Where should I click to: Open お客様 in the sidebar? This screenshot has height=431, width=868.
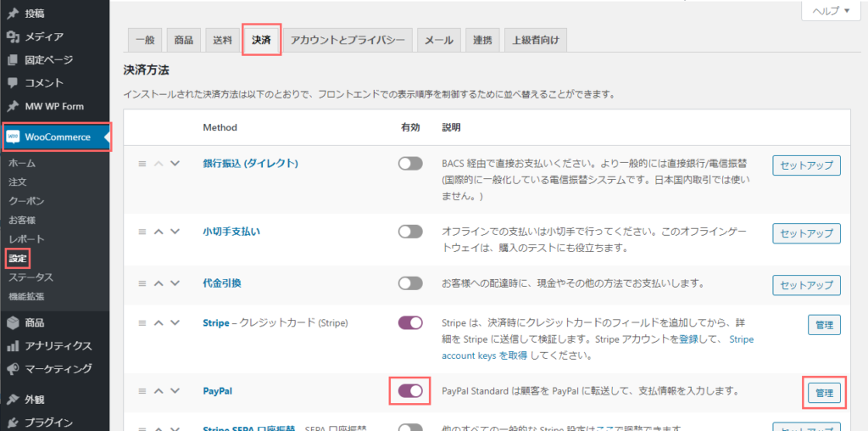click(x=22, y=220)
